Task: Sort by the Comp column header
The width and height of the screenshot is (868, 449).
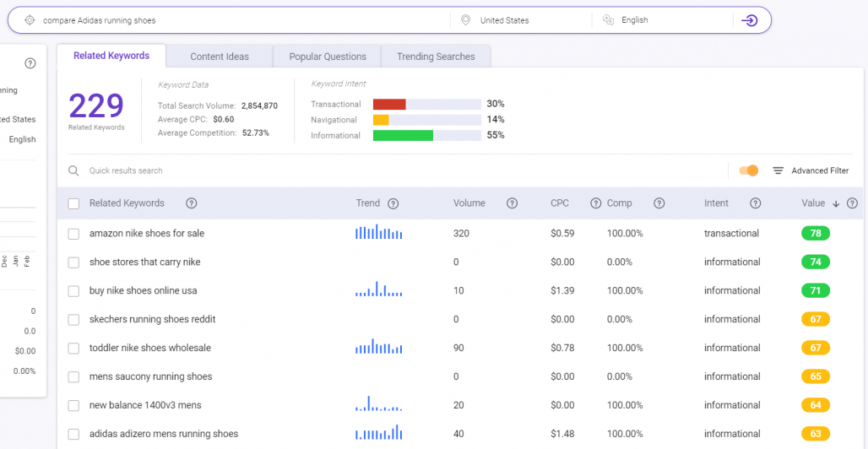Action: (x=619, y=203)
